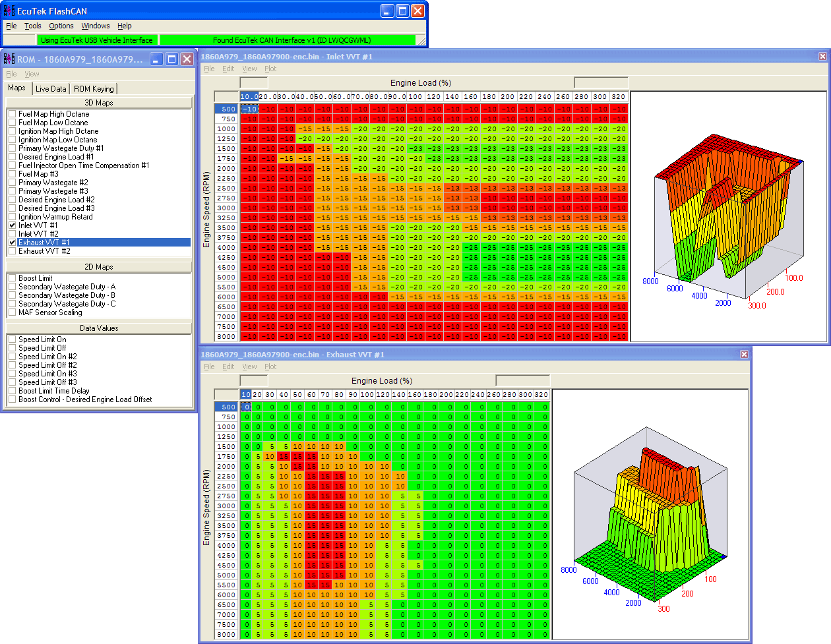
Task: Enable the Primary Wastegate #2 checkbox
Action: 13,183
